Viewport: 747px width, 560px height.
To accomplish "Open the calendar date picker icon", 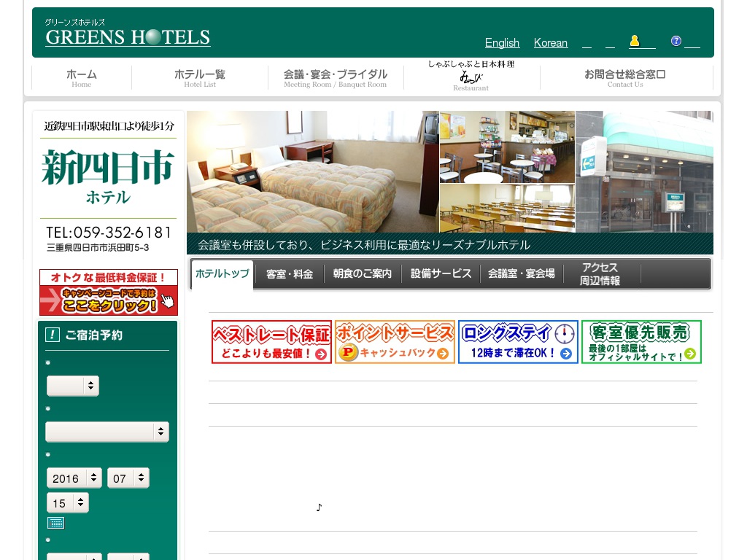I will (x=55, y=523).
